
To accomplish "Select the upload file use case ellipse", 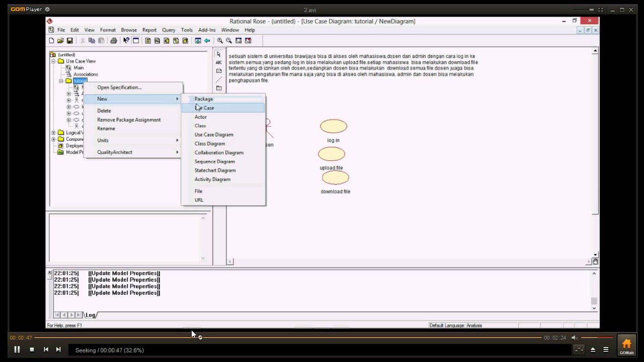I will (x=332, y=154).
